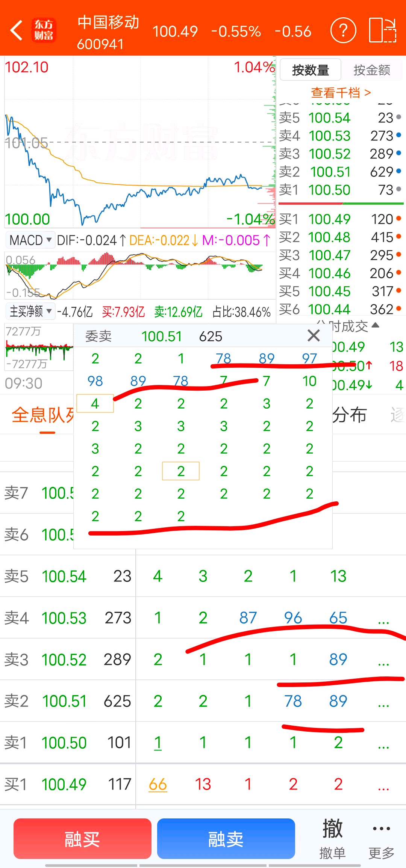Tap the 卖1 100.50 101 queue row
The height and width of the screenshot is (868, 406).
point(203,743)
